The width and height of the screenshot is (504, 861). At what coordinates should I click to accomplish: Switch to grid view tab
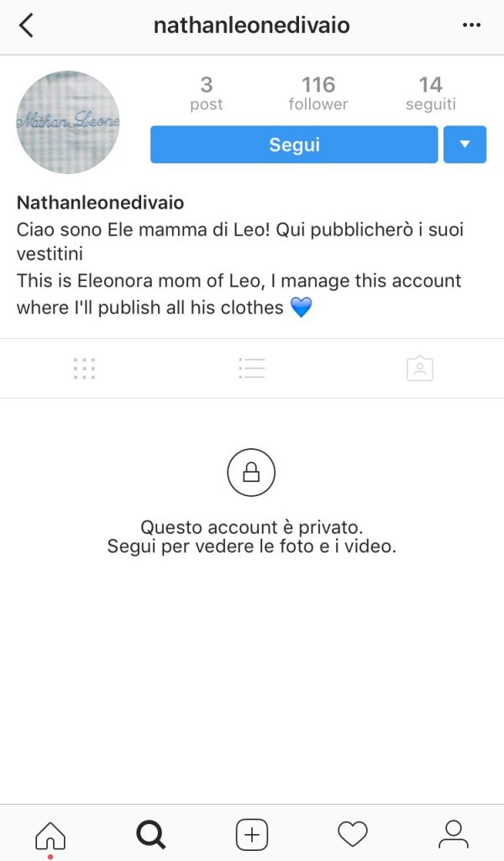pos(84,368)
